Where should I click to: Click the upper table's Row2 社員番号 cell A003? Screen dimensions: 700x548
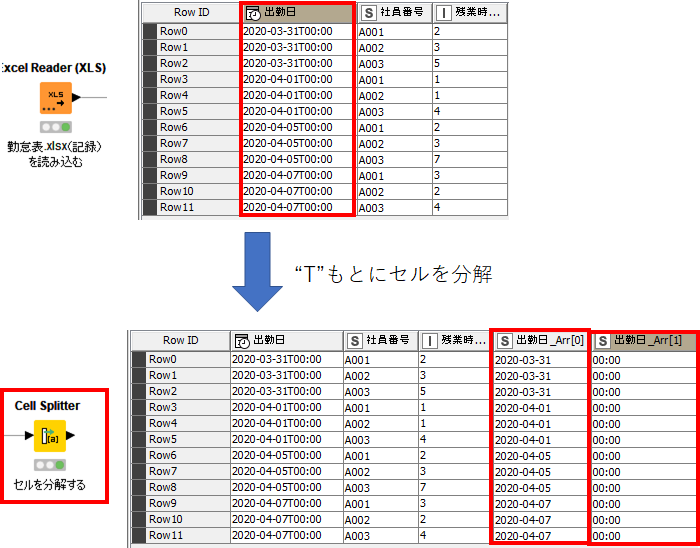[x=394, y=64]
